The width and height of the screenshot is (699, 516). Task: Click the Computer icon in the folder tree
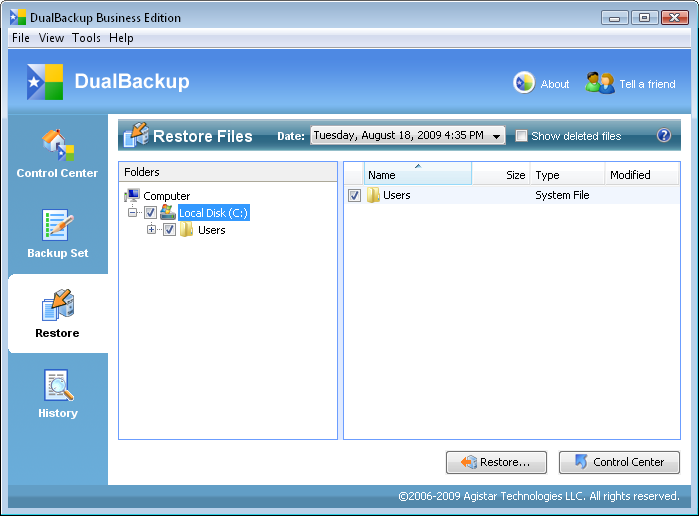click(132, 195)
